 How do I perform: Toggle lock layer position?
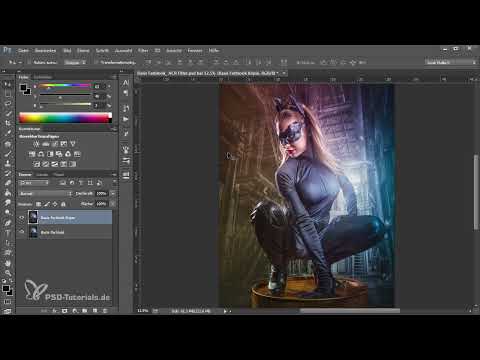coord(55,204)
